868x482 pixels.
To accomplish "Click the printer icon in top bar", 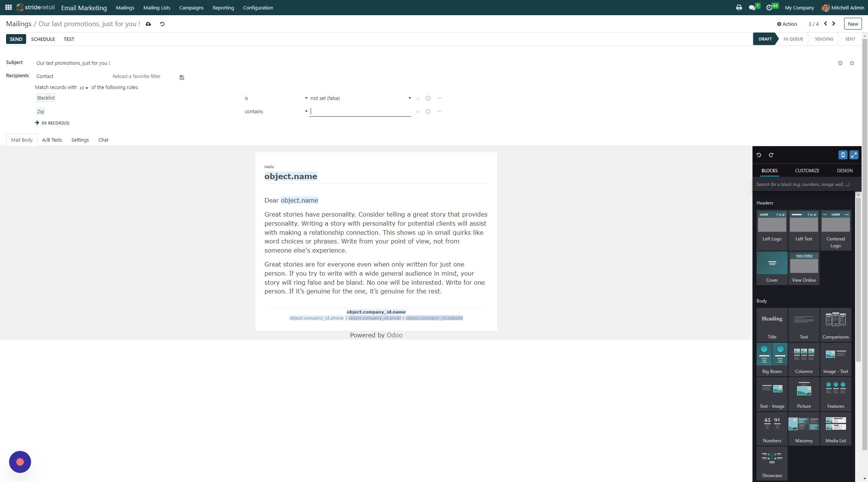I will pyautogui.click(x=739, y=7).
